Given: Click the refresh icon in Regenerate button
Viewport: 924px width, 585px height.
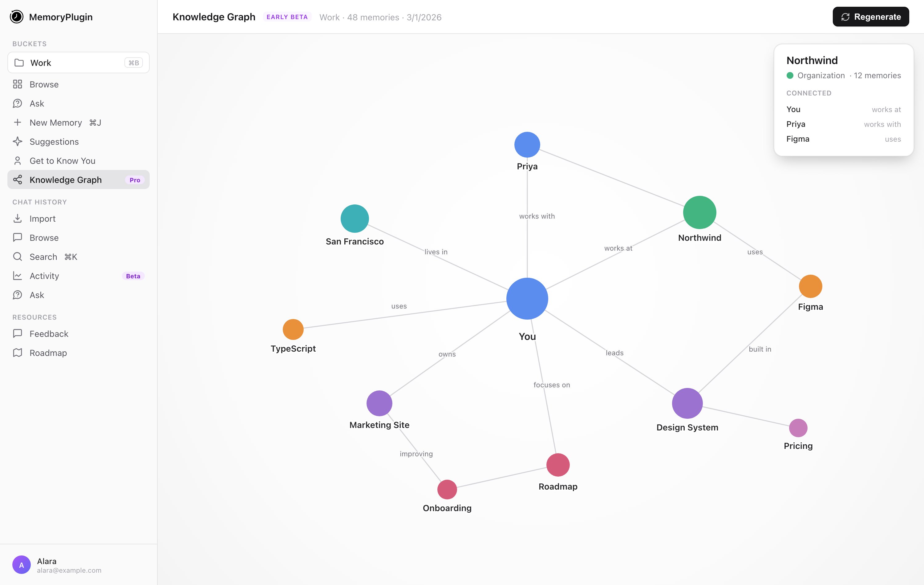Looking at the screenshot, I should (x=845, y=17).
